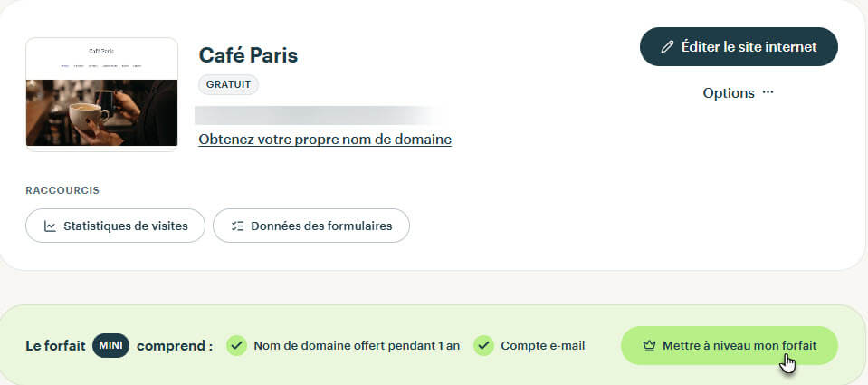
Task: Click the checklist icon for form data
Action: point(237,226)
